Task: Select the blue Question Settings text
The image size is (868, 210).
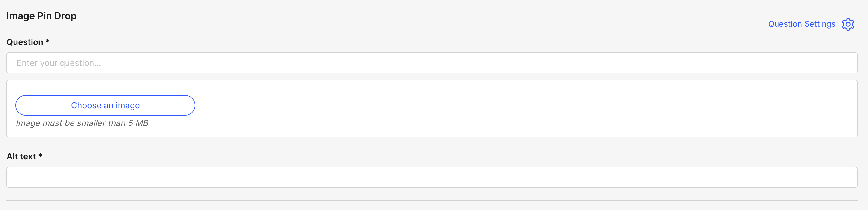Action: [801, 24]
